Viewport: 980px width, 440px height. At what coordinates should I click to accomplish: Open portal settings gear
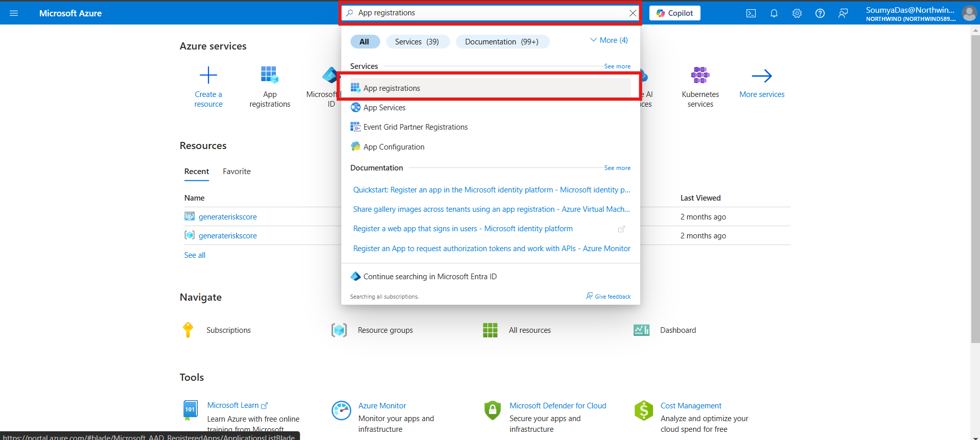(797, 13)
